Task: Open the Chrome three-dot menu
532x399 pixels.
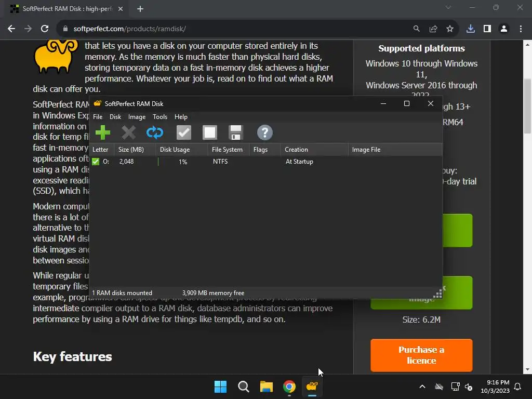Action: click(x=521, y=29)
